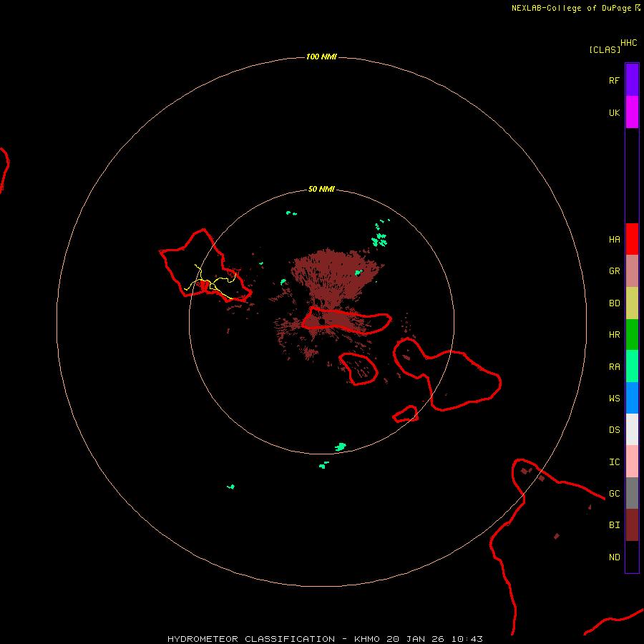Click the "HA" legend label
This screenshot has width=644, height=644.
pyautogui.click(x=614, y=240)
